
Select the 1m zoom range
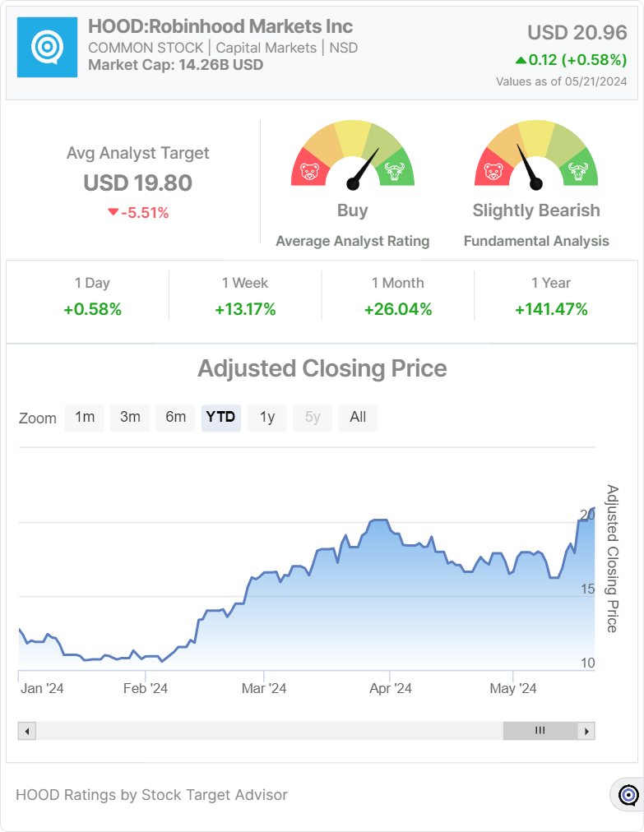(85, 417)
